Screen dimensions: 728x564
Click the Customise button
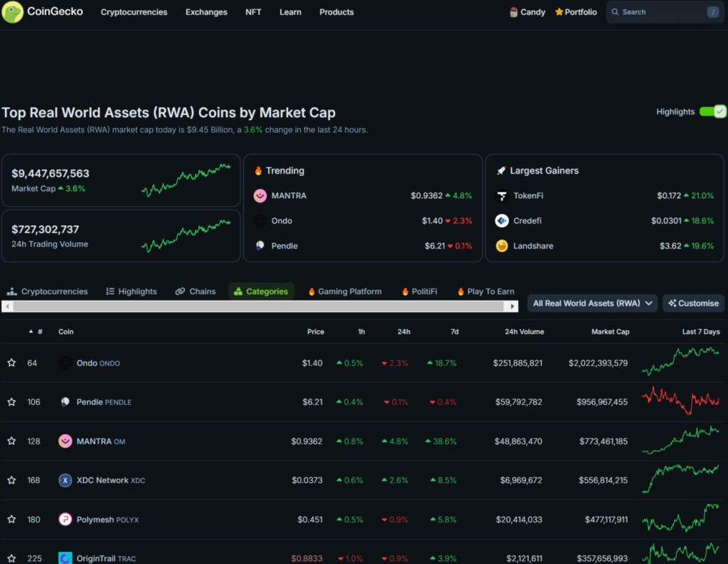pyautogui.click(x=694, y=303)
